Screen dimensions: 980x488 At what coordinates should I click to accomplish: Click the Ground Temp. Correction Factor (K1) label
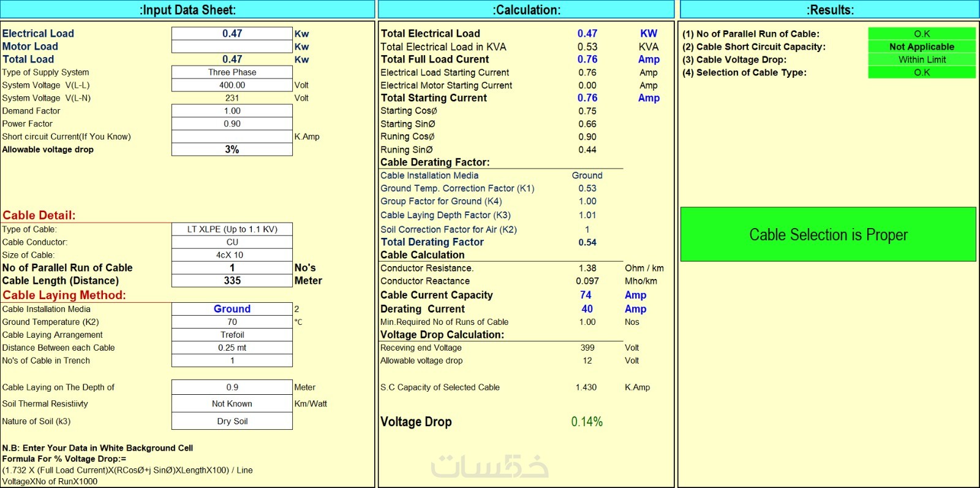tap(457, 188)
